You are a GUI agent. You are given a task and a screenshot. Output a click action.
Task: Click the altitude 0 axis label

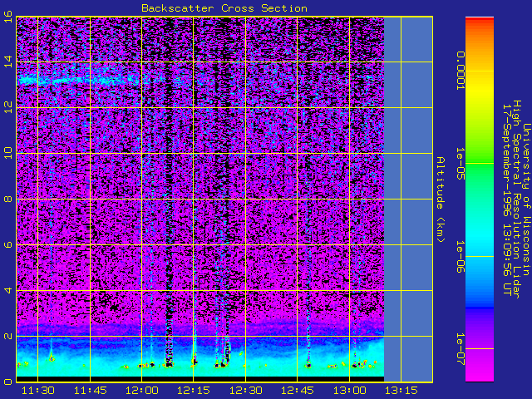[x=8, y=382]
